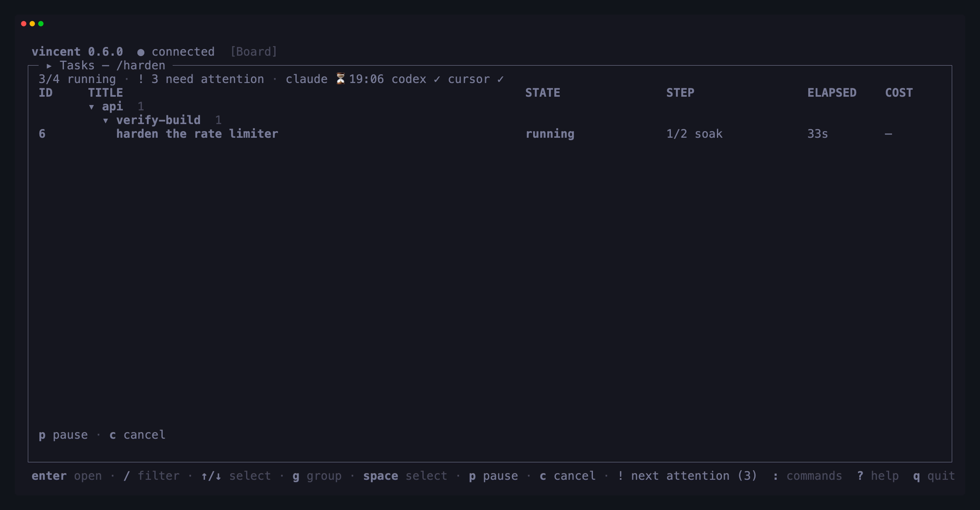Click the 'running' state cell

click(550, 134)
